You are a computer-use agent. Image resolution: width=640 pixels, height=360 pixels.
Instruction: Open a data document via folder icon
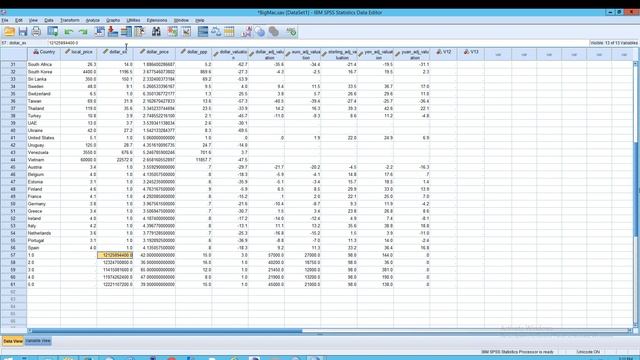point(9,31)
